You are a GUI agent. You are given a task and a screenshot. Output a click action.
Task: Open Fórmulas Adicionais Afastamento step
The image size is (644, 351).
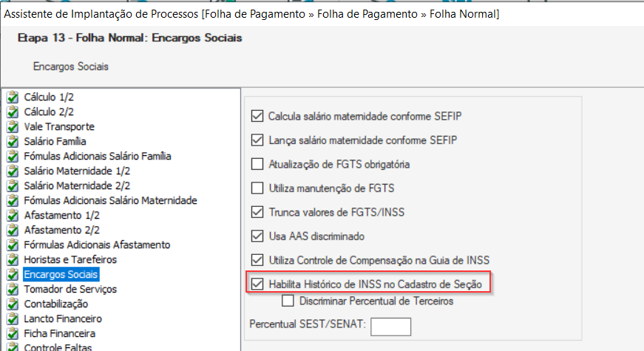[97, 245]
